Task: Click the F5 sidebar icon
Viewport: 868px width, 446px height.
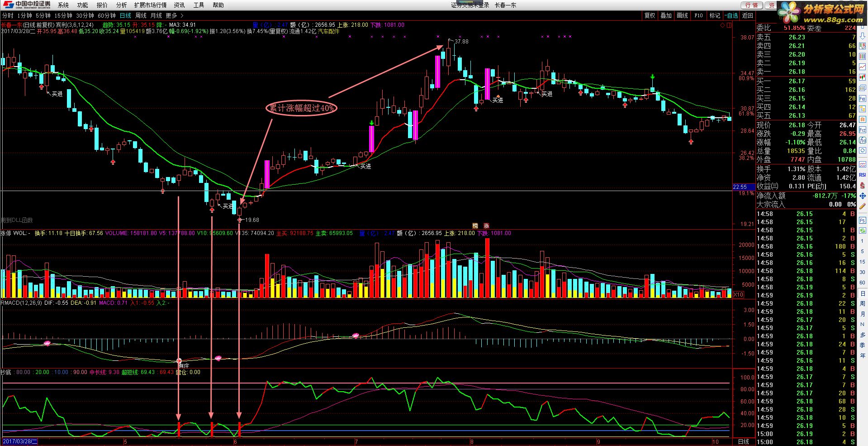Action: [x=863, y=221]
